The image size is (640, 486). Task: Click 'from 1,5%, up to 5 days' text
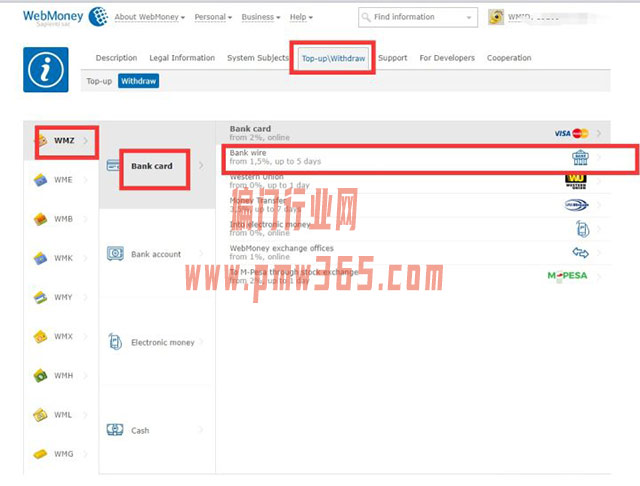pyautogui.click(x=275, y=162)
